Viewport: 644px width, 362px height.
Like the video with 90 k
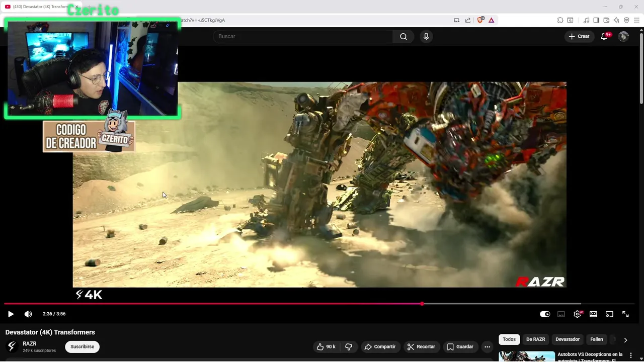point(326,346)
